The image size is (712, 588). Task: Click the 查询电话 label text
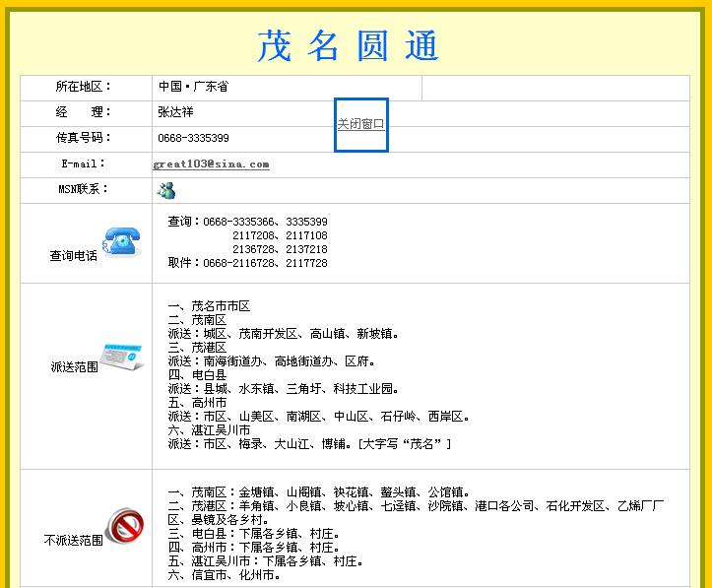coord(74,256)
